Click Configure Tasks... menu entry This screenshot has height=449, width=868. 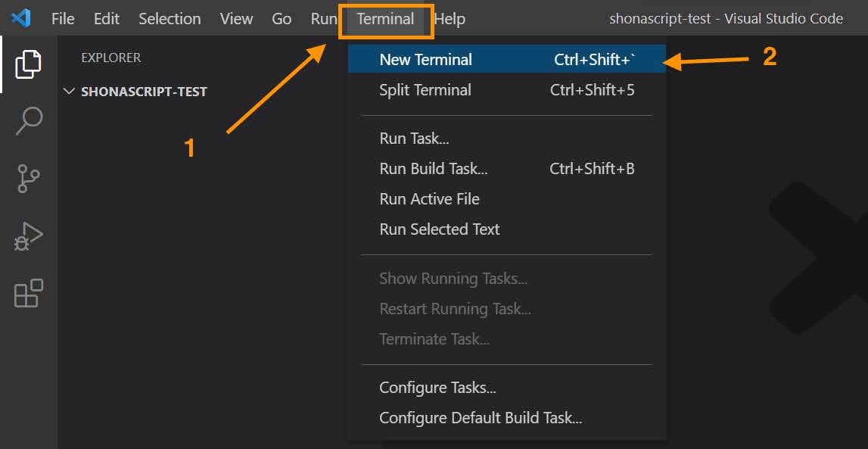[437, 388]
